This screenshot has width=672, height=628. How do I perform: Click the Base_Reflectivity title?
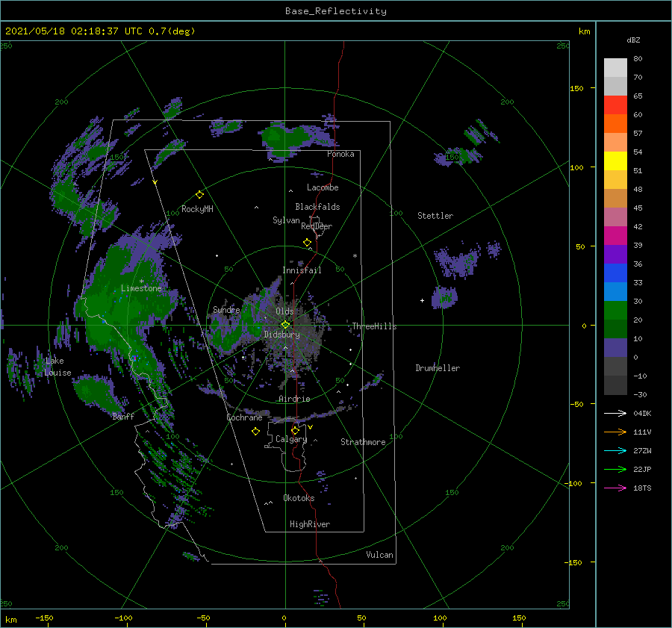336,11
